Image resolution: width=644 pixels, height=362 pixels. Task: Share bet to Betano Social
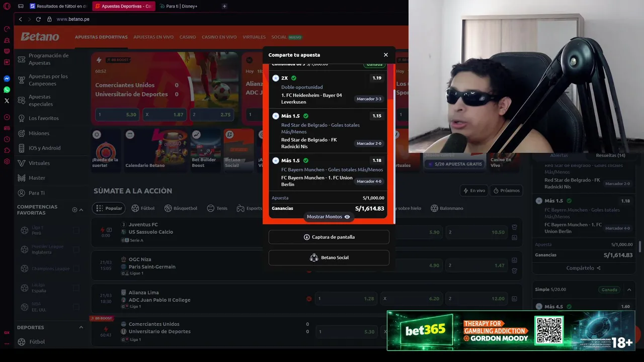tap(329, 257)
